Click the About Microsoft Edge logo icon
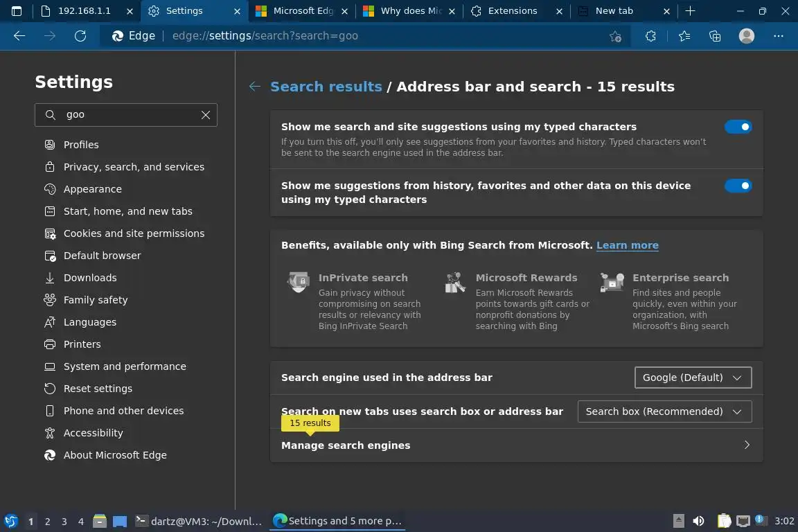The image size is (798, 532). tap(50, 455)
